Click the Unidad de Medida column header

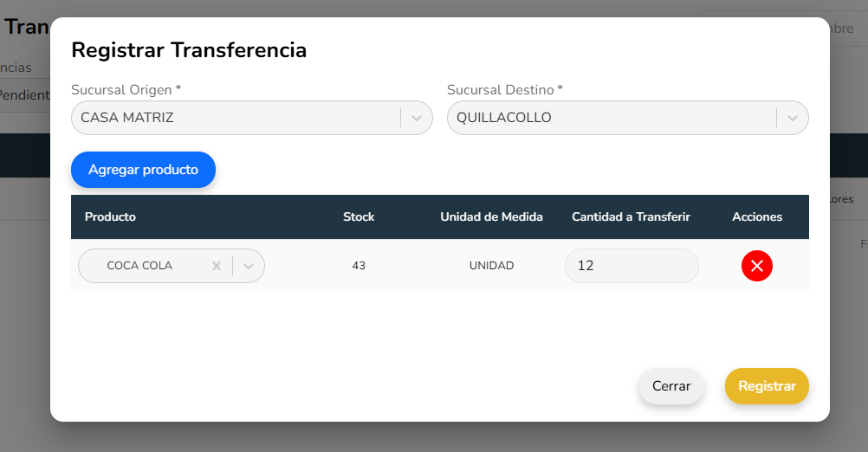tap(491, 217)
